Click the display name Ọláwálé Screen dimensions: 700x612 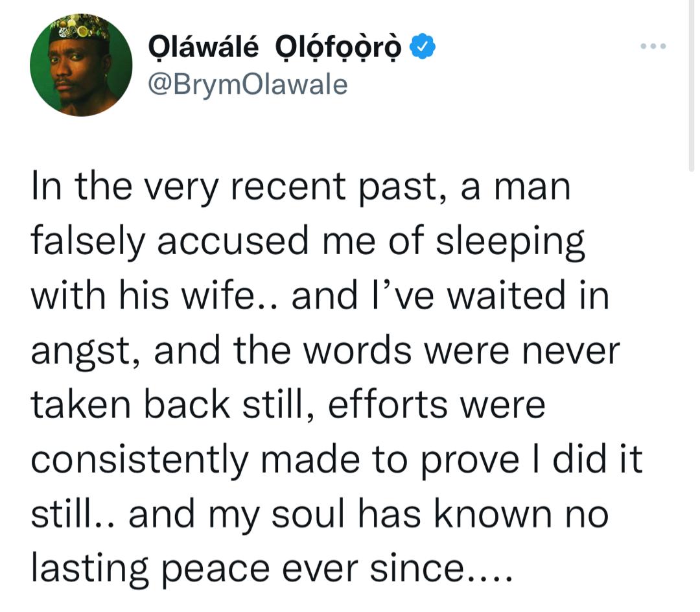203,47
